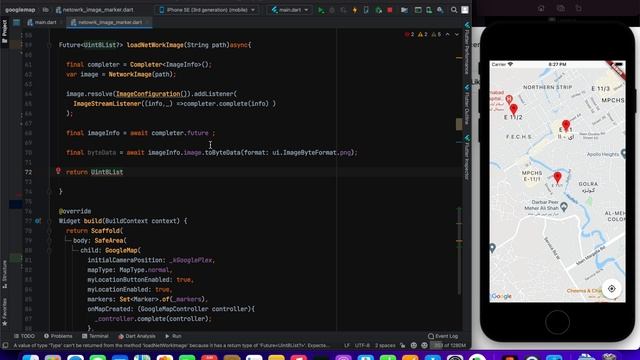Open the UTF-8 encoding menu
The image size is (640, 360).
(x=362, y=345)
